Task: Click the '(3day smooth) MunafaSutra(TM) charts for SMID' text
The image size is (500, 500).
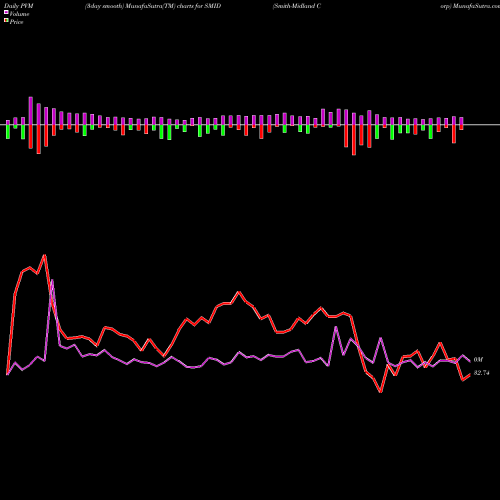Action: pyautogui.click(x=153, y=6)
